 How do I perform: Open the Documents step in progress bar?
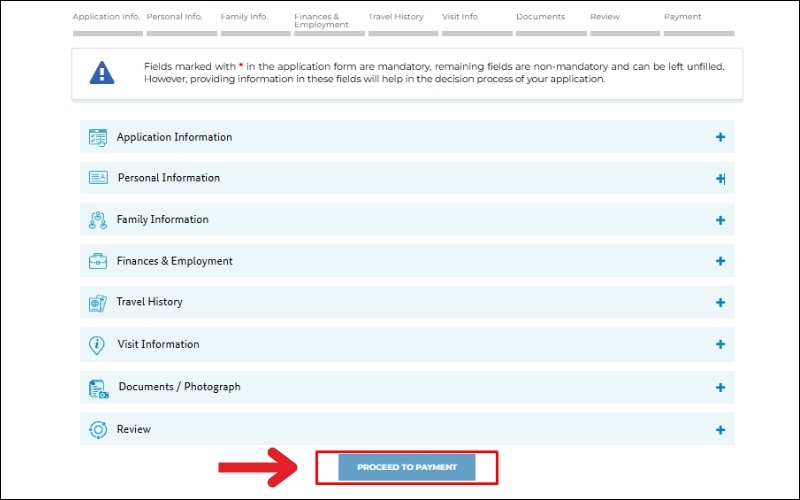click(x=540, y=17)
